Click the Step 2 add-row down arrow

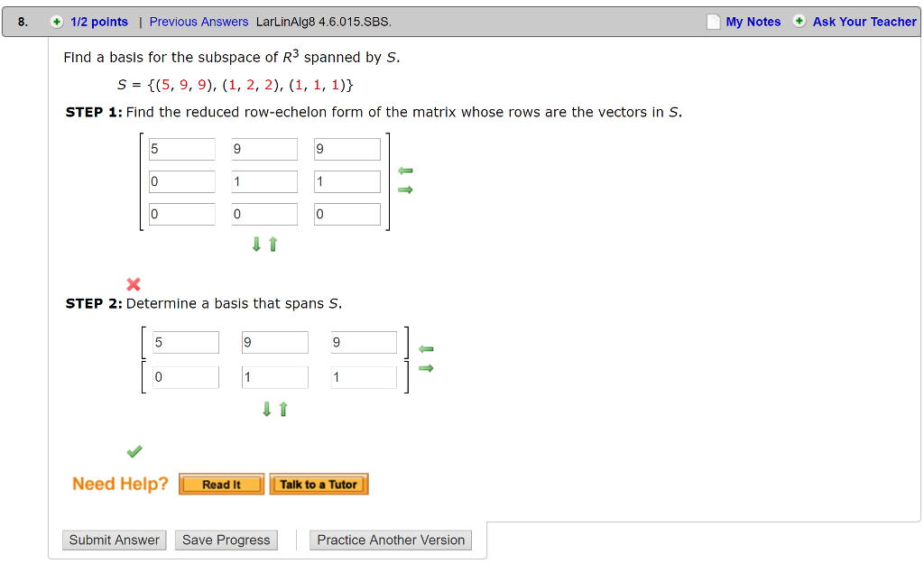click(267, 409)
